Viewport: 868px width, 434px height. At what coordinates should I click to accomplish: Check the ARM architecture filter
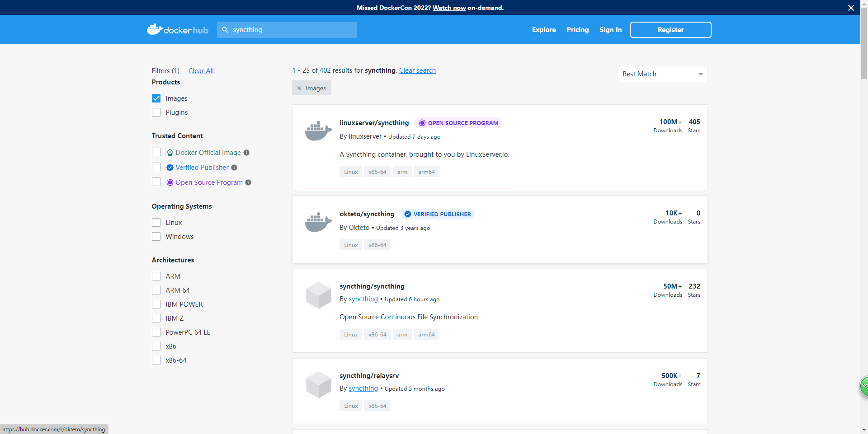click(x=156, y=276)
